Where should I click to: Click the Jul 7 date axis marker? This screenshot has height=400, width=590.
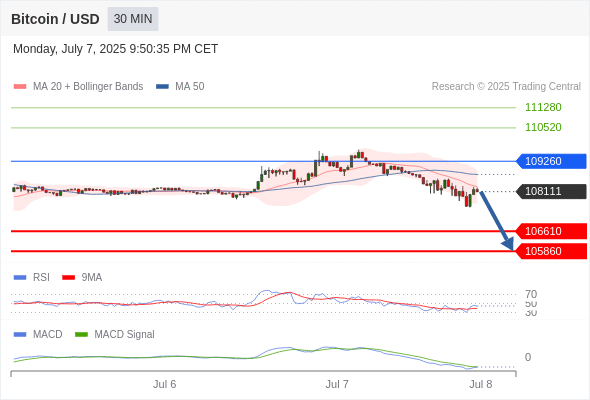click(x=337, y=384)
